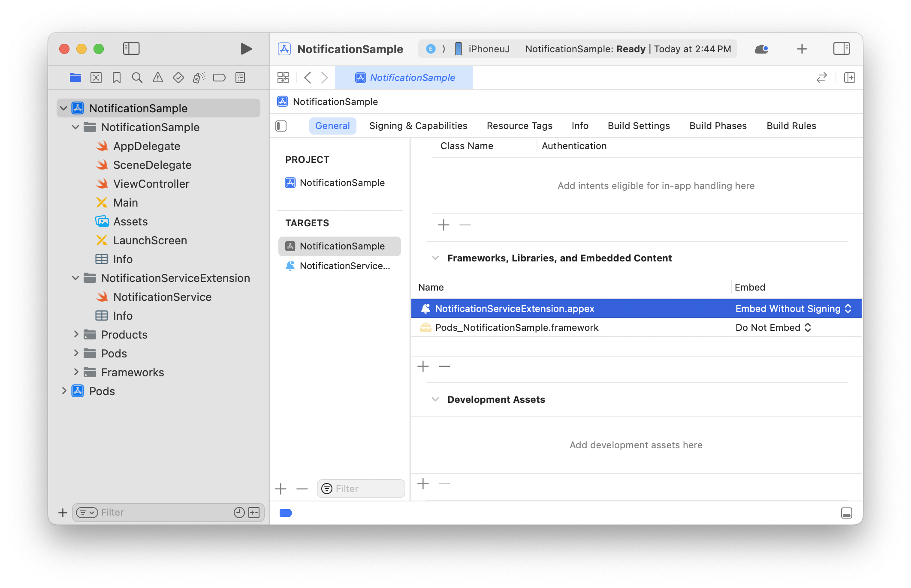Open the Breakpoint navigator icon
This screenshot has width=911, height=588.
[219, 78]
